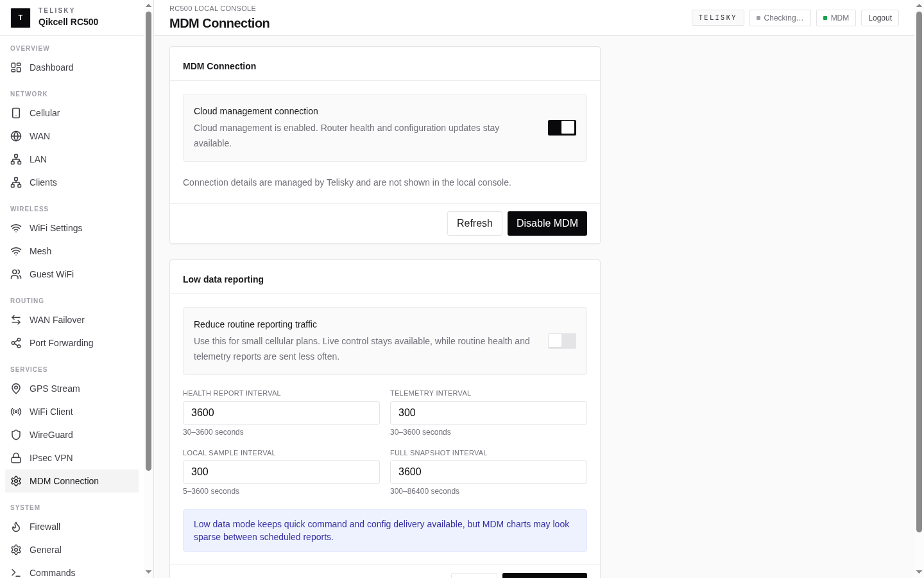Disable the Cloud management connection toggle
The width and height of the screenshot is (924, 578).
coord(562,128)
